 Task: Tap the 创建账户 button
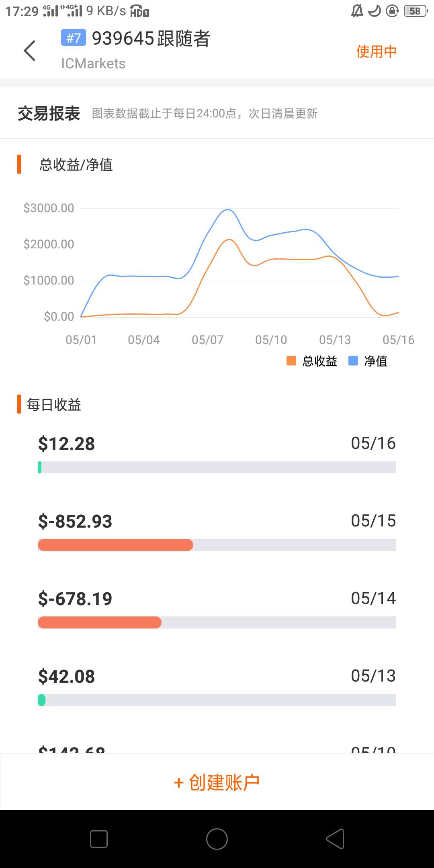coord(217,782)
